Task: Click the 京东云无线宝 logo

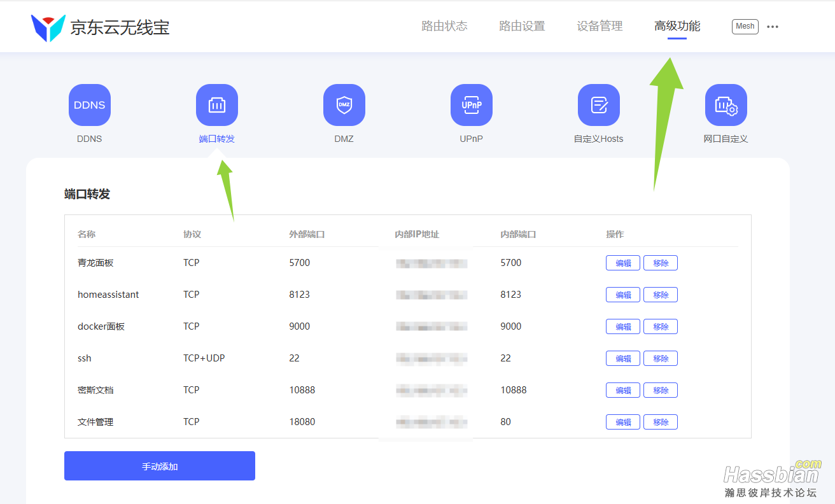Action: tap(101, 27)
